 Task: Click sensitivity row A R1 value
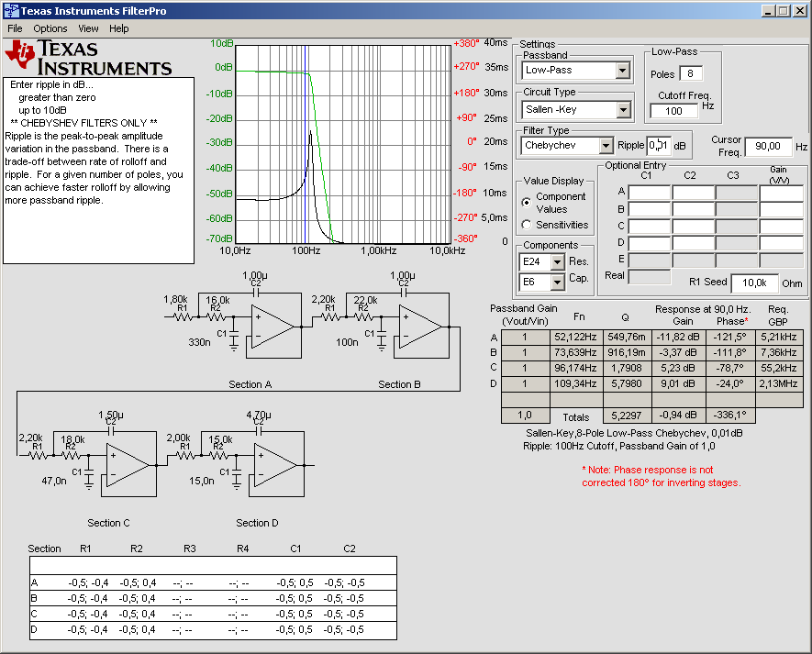click(88, 583)
